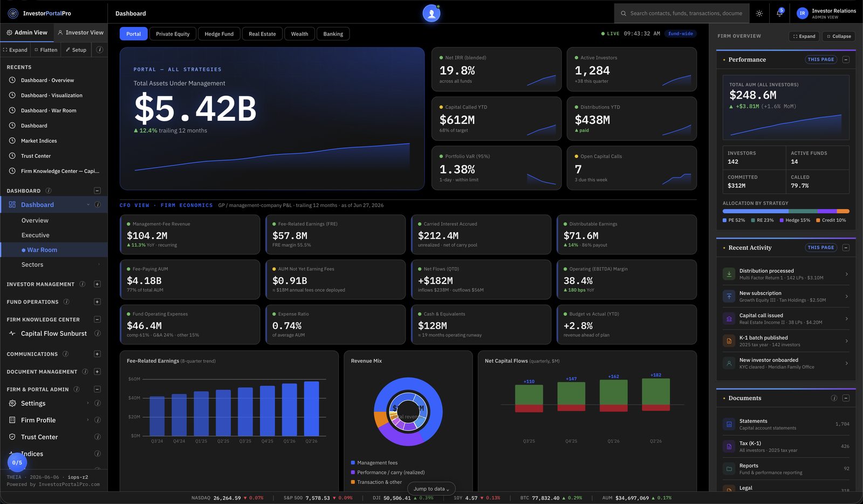Collapse the Performance panel
This screenshot has height=504, width=863.
[846, 59]
